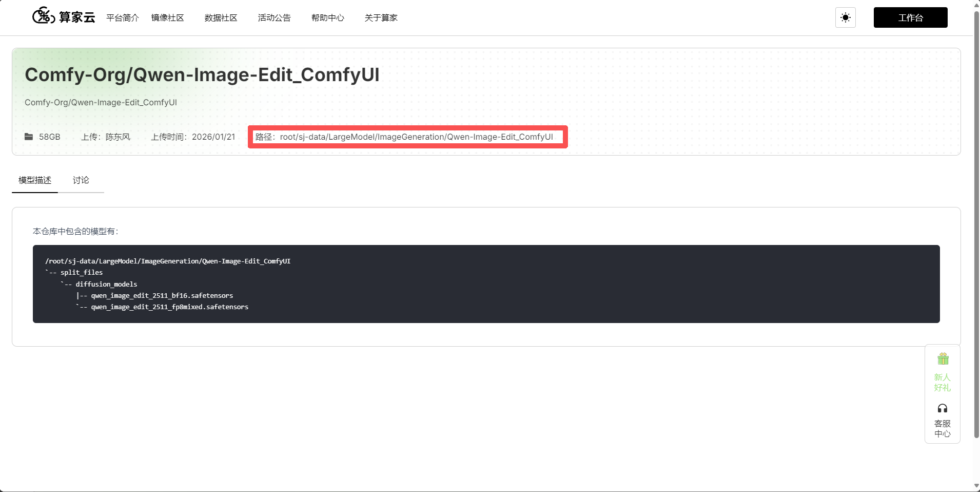Viewport: 980px width, 492px height.
Task: Click the 本仓库中包含的模型有 description line
Action: click(x=76, y=232)
